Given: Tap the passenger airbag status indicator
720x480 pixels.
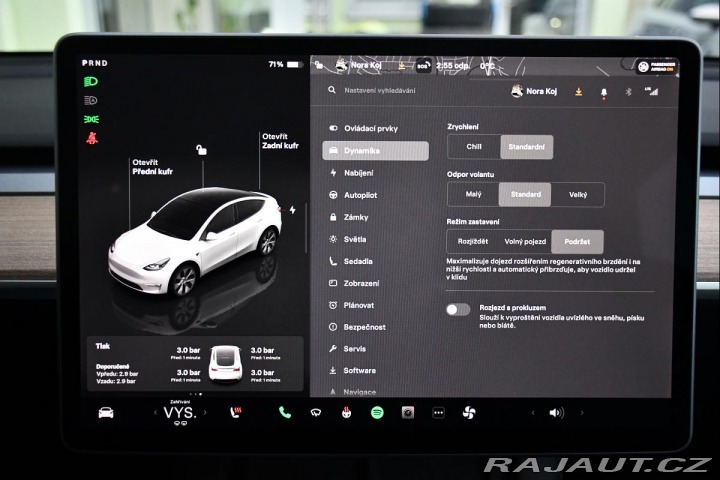Looking at the screenshot, I should tap(656, 67).
